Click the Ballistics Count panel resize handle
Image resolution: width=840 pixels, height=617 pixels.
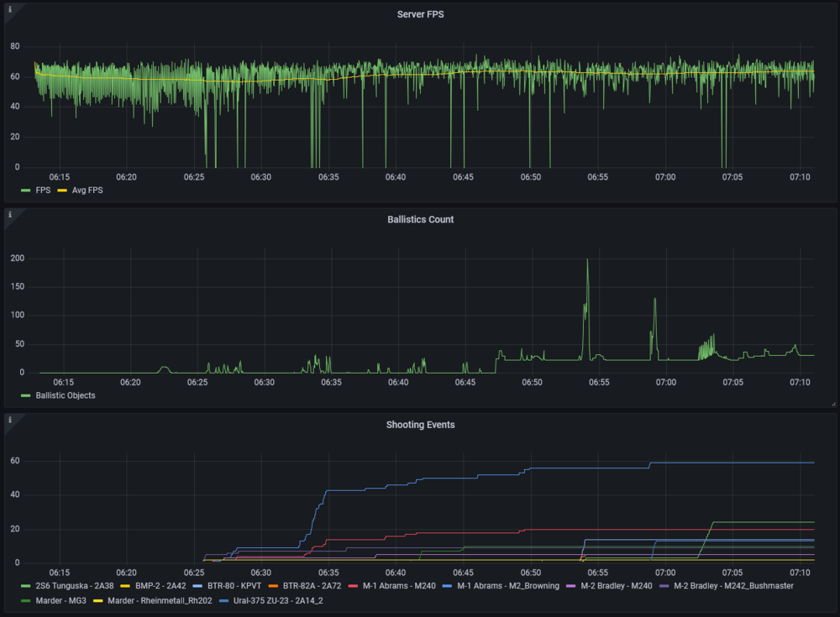833,405
